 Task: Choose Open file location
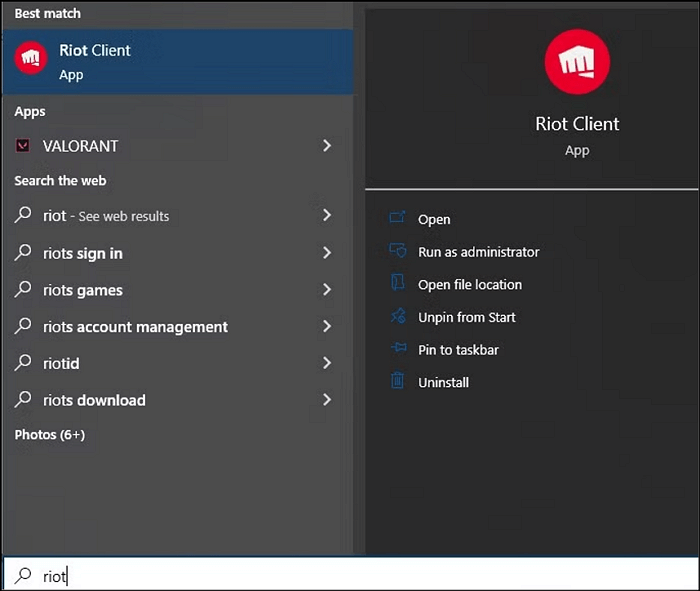(x=470, y=285)
